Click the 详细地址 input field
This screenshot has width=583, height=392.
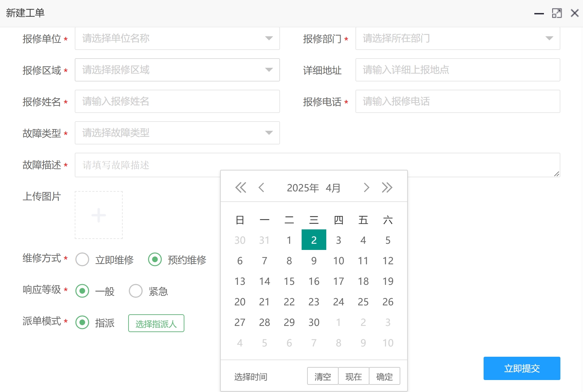click(458, 70)
